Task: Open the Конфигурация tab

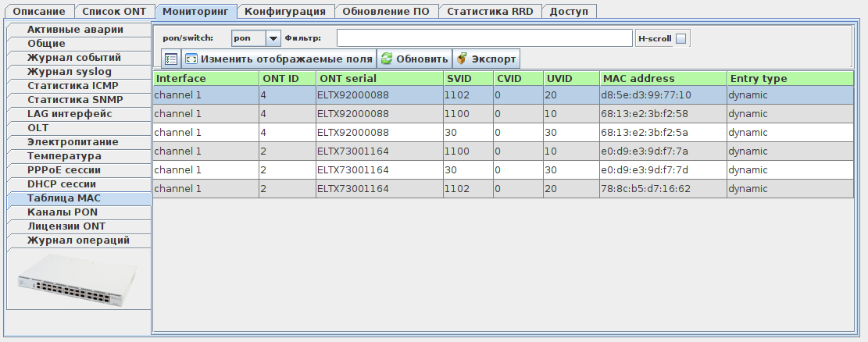Action: pos(285,11)
